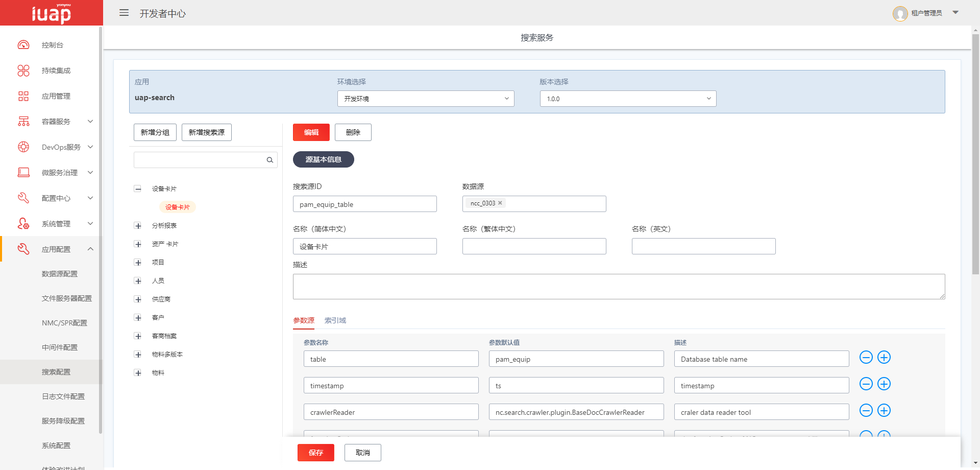Expand the 人员 tree group

tap(138, 280)
